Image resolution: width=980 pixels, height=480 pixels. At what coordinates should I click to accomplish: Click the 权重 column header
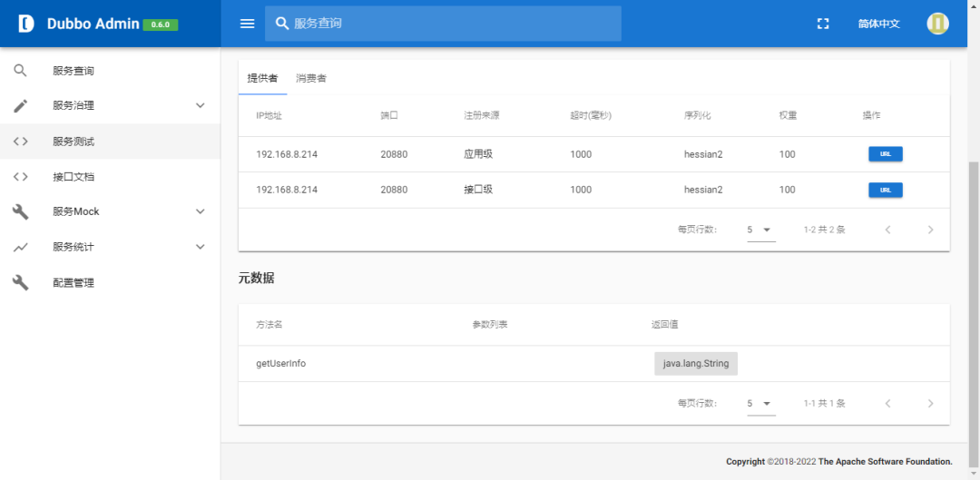(x=788, y=115)
